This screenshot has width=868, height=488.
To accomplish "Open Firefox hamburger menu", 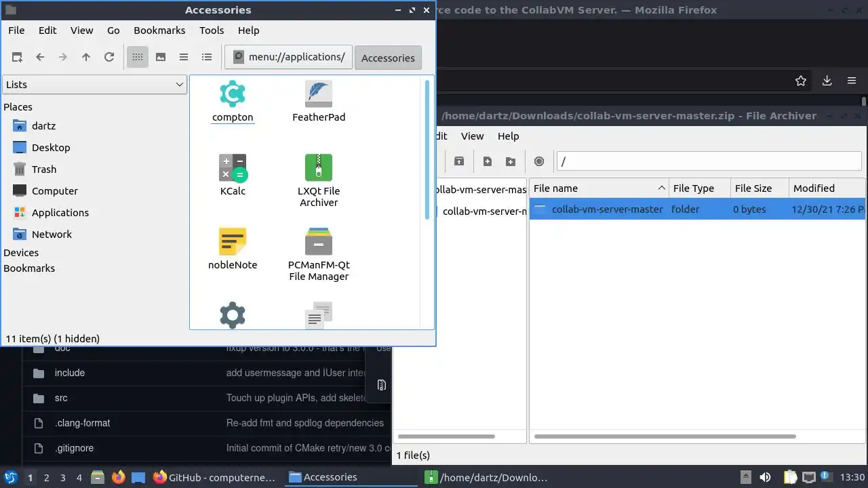I will (x=852, y=81).
